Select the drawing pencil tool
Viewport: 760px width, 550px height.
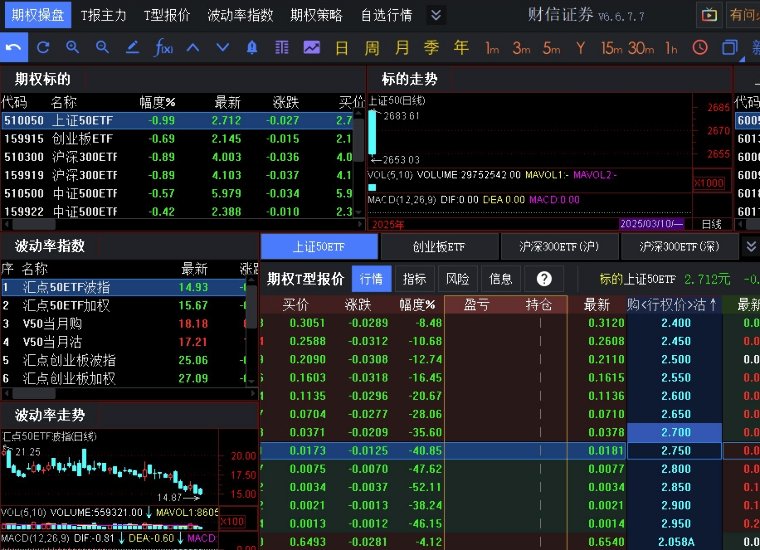pos(132,47)
